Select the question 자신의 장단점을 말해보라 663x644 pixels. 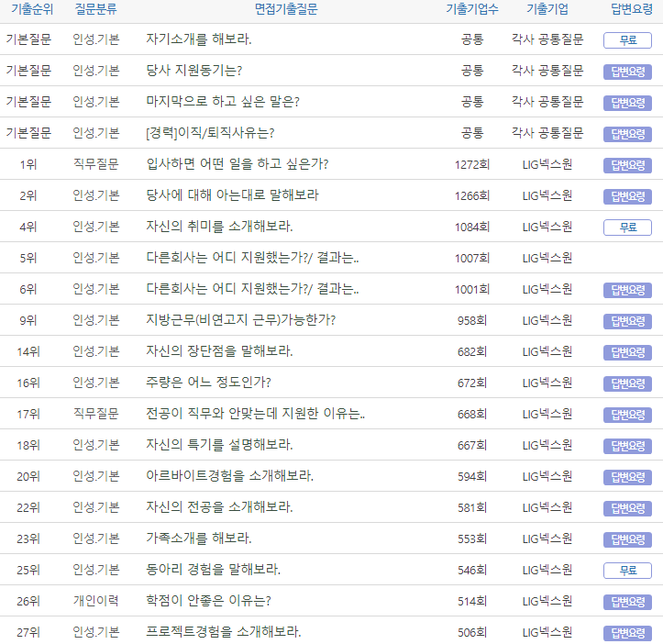point(219,351)
